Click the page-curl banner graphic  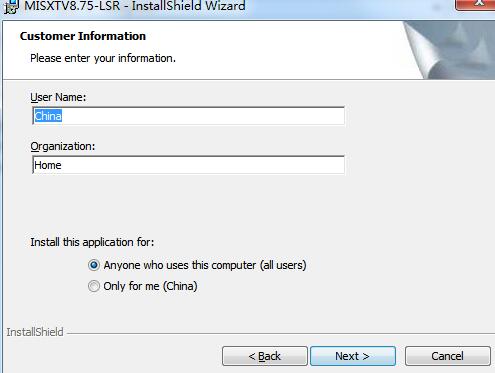coord(449,50)
